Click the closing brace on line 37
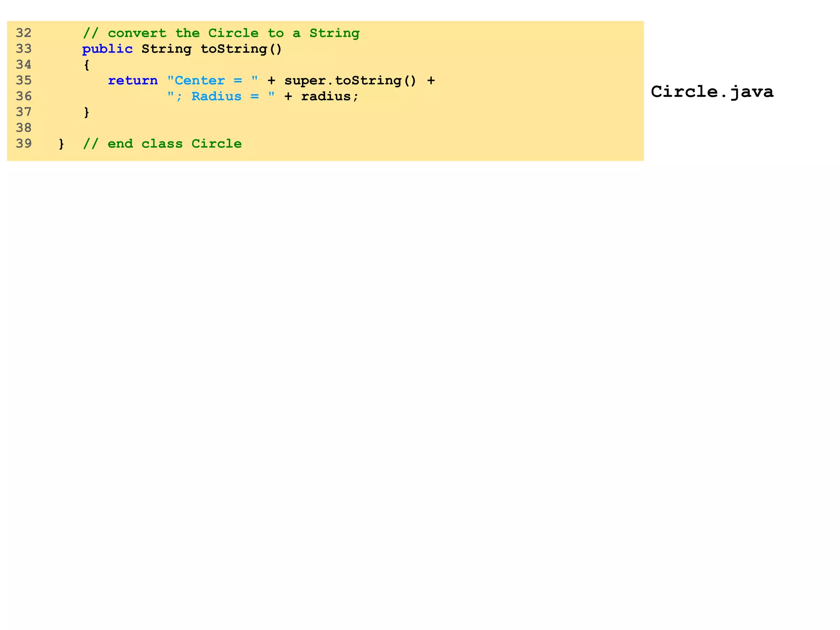 87,112
